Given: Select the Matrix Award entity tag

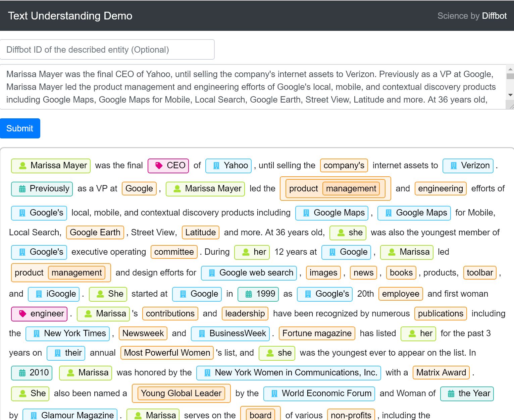Looking at the screenshot, I should click(x=441, y=373).
